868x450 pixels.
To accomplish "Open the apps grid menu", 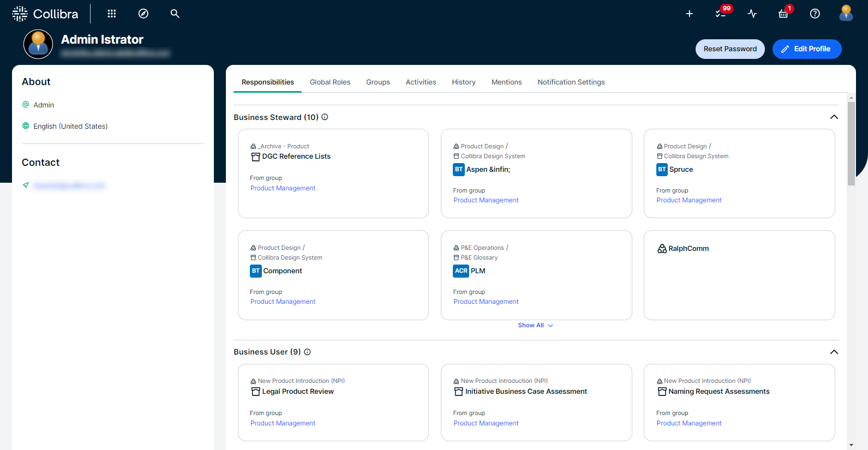I will pyautogui.click(x=112, y=14).
